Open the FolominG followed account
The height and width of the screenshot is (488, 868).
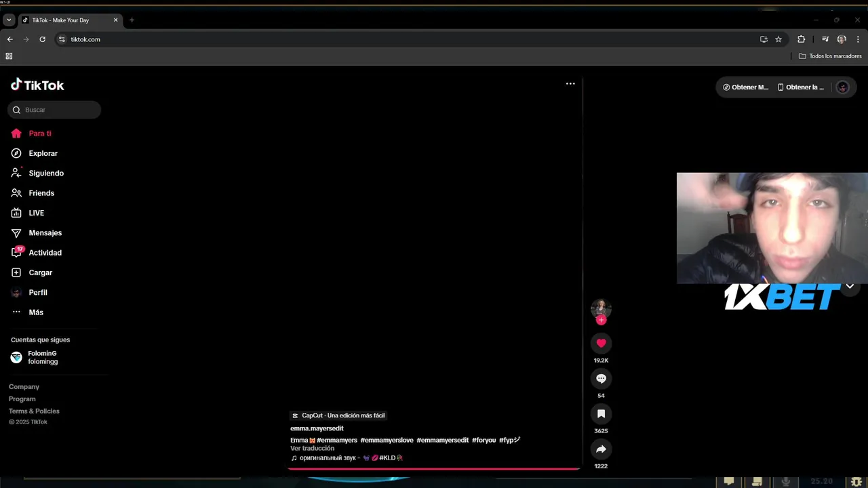35,357
